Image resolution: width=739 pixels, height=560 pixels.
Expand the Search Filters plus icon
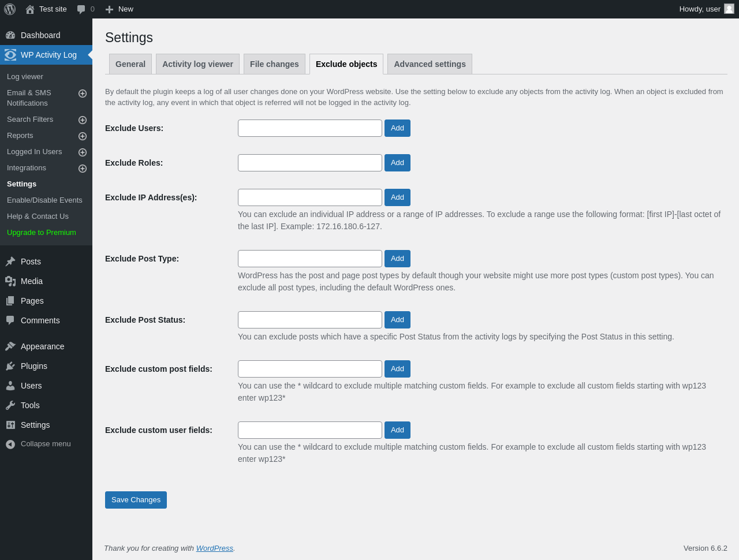pos(83,120)
